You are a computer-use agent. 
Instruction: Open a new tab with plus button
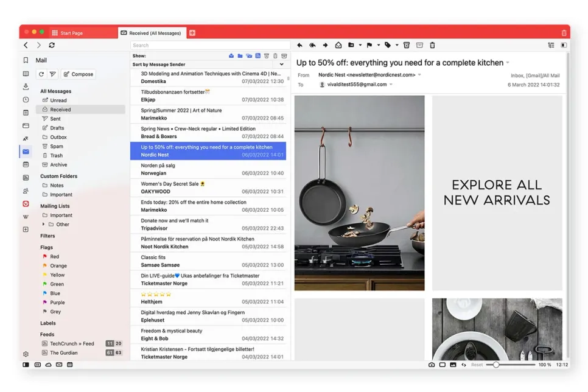[192, 33]
